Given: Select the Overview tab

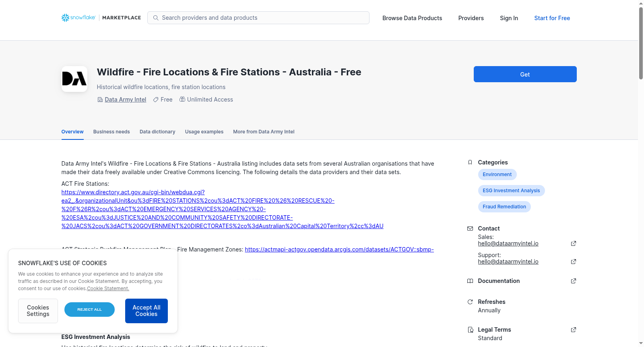Looking at the screenshot, I should 72,132.
